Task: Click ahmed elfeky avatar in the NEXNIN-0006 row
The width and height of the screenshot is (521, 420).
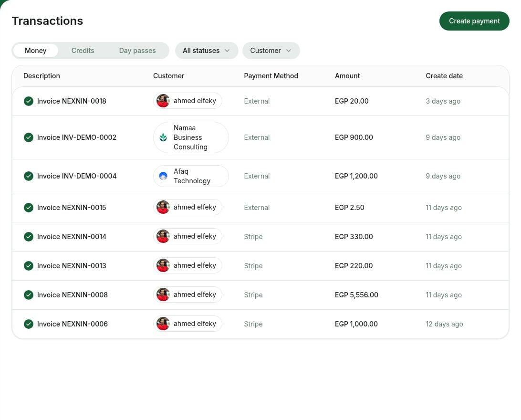Action: coord(163,324)
